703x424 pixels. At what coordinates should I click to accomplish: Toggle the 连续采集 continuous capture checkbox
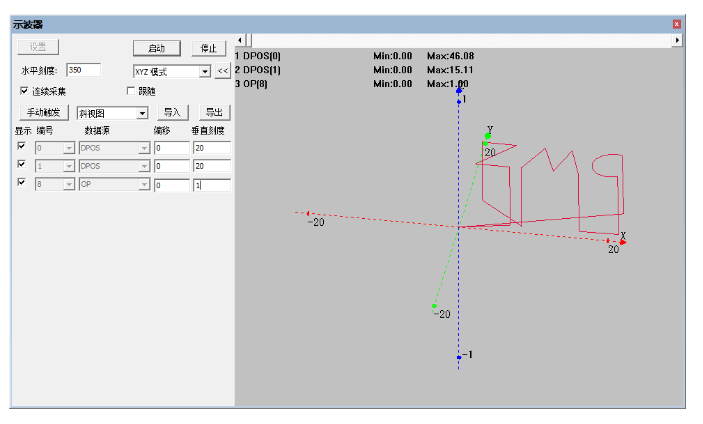(24, 91)
